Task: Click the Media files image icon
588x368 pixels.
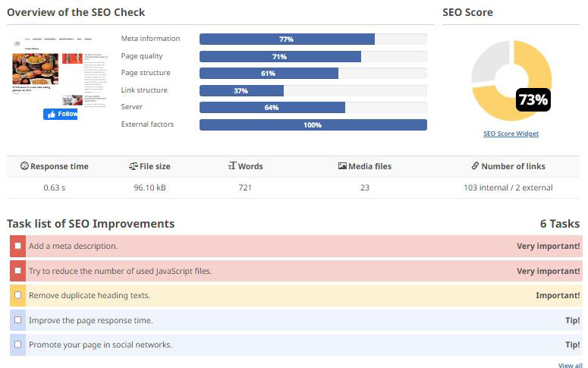Action: [x=342, y=166]
